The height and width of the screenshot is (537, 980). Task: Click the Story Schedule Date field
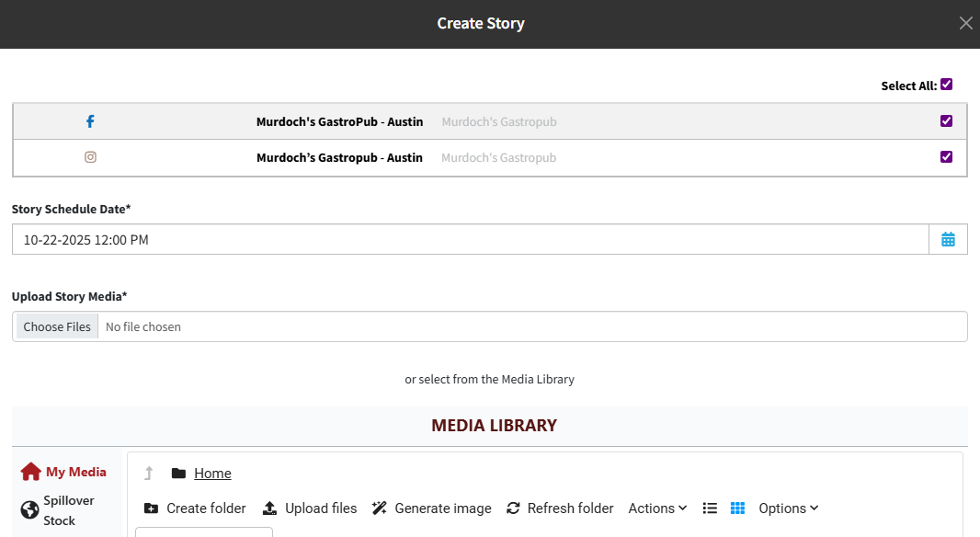click(470, 240)
